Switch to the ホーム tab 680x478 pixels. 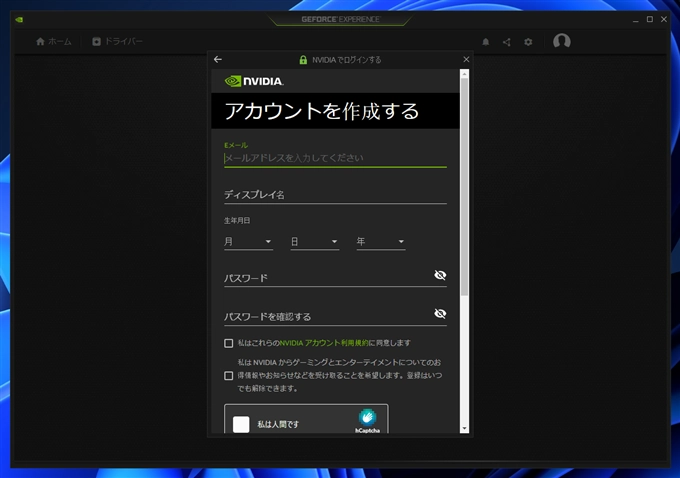(x=54, y=41)
